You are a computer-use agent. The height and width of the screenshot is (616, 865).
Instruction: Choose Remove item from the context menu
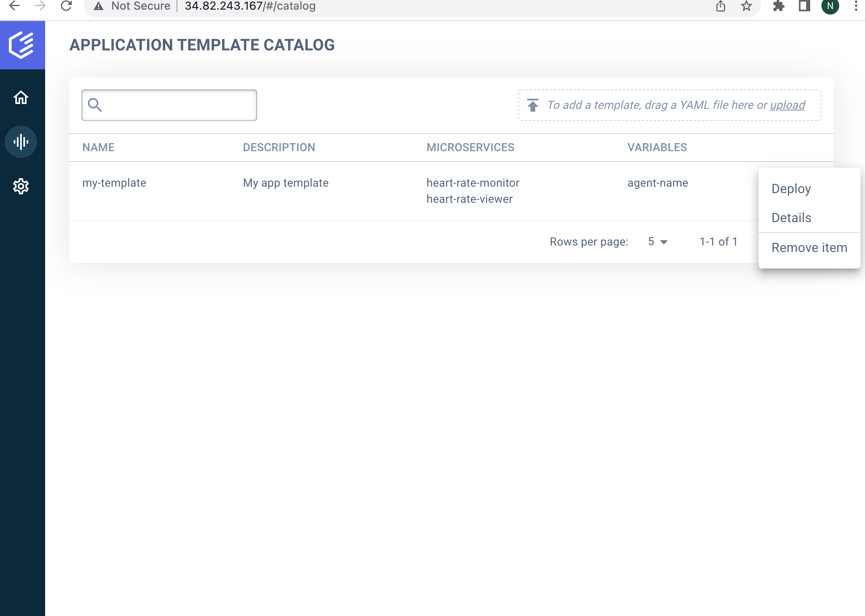coord(809,248)
